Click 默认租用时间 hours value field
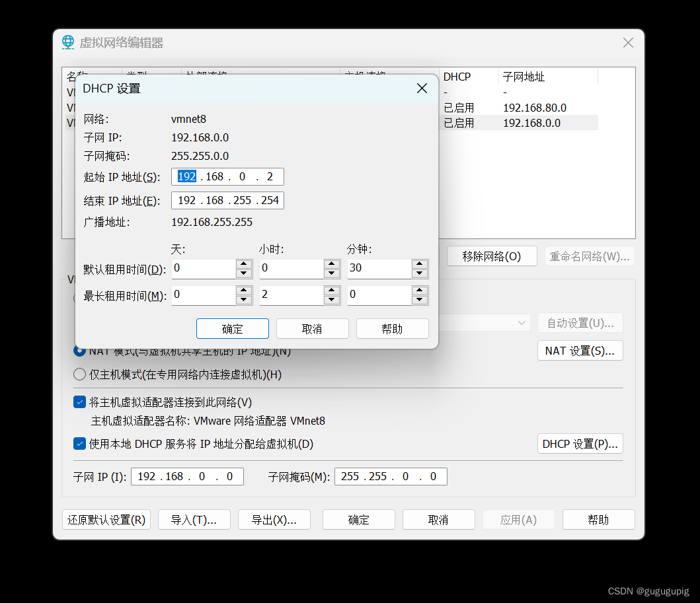Screen dimensions: 700x603 292,269
